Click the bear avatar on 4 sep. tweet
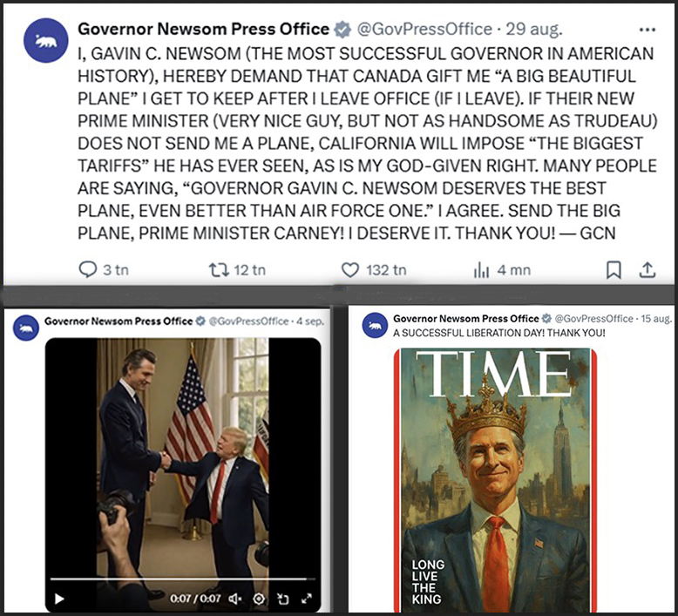Image resolution: width=678 pixels, height=616 pixels. [x=26, y=328]
